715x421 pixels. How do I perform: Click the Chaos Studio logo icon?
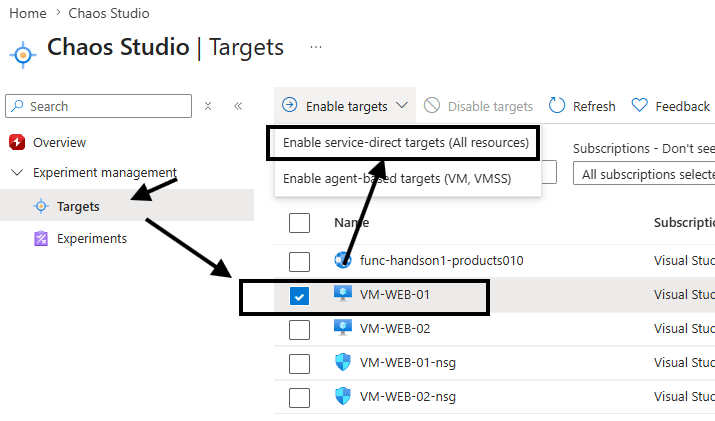22,51
